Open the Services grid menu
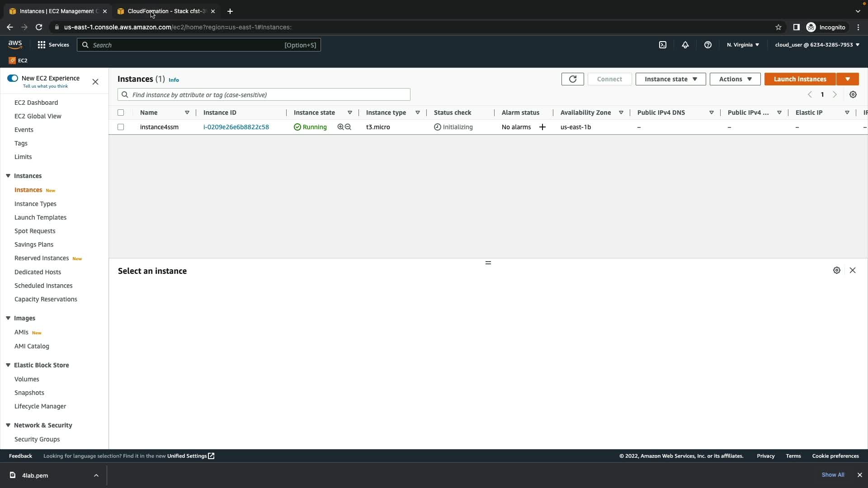 click(x=42, y=45)
